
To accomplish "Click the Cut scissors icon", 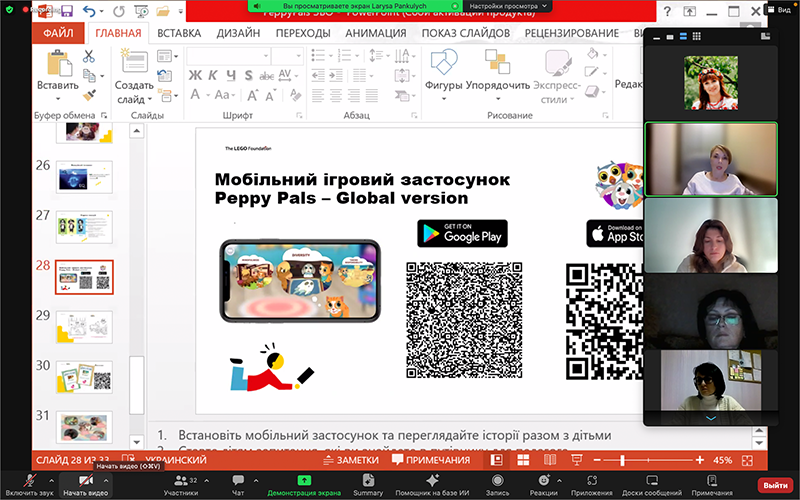I will tap(89, 56).
